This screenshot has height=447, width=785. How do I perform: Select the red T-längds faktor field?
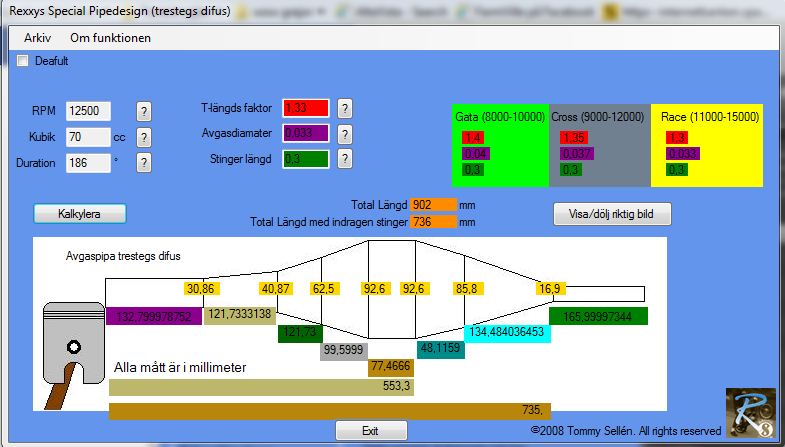306,108
